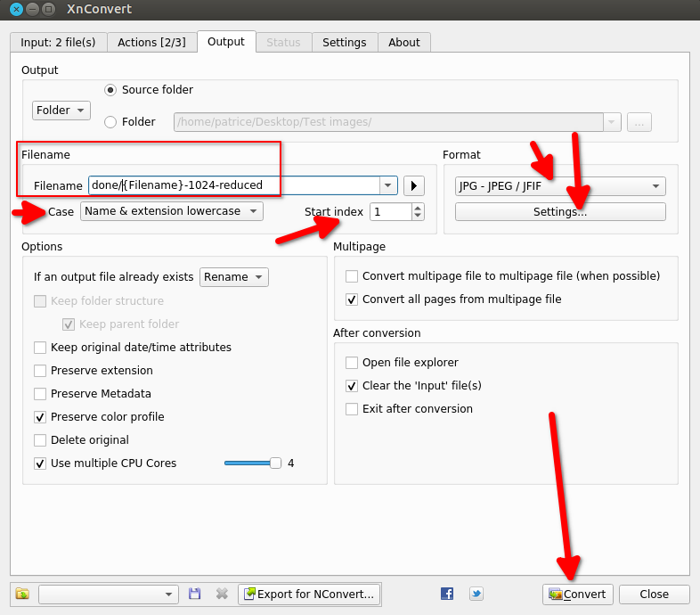Click the browse folder ellipsis button
Viewport: 700px width, 615px height.
tap(639, 122)
